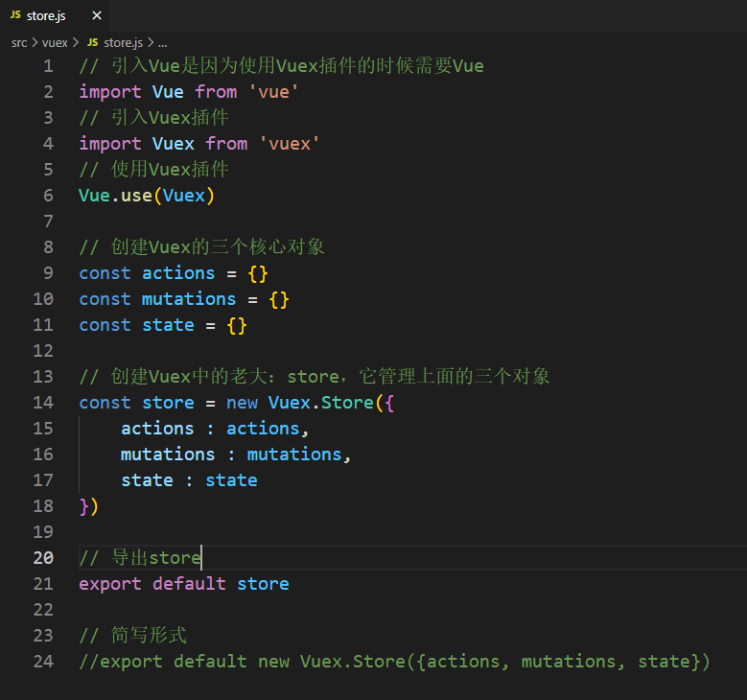Click "actions : actions," on line 15
This screenshot has height=700, width=747.
tap(215, 429)
